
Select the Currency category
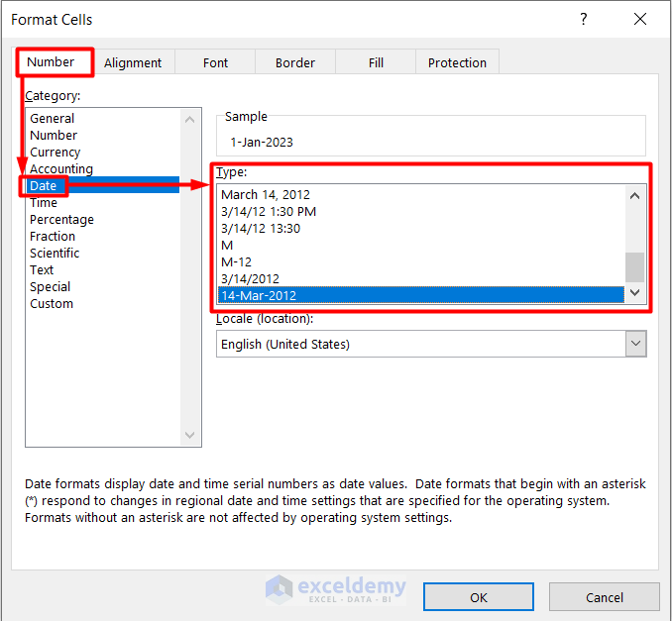pos(103,153)
